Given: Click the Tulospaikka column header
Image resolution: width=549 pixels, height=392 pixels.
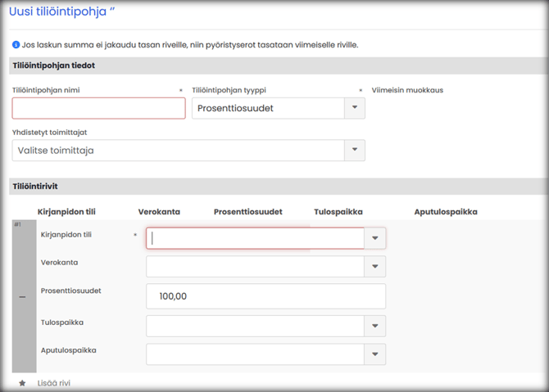Looking at the screenshot, I should tap(338, 212).
